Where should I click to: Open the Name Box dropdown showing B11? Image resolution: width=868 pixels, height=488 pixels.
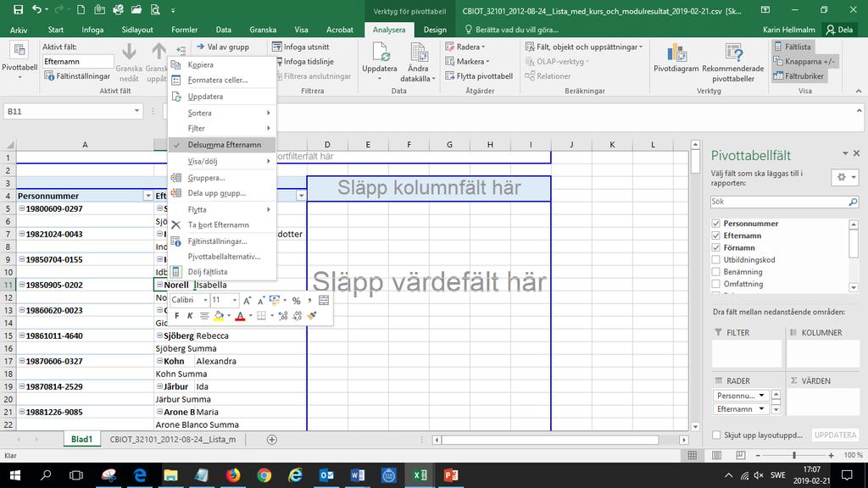coord(136,111)
